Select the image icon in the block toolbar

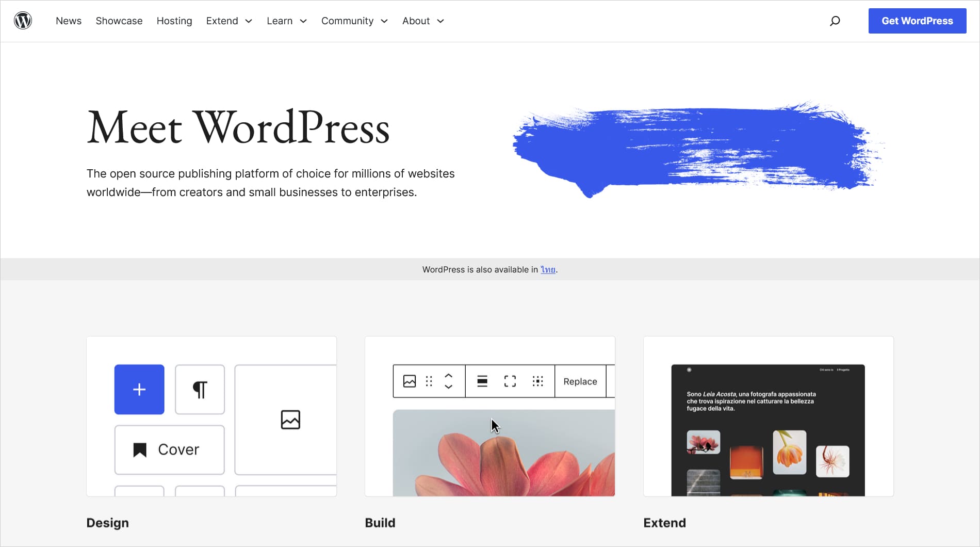click(409, 381)
